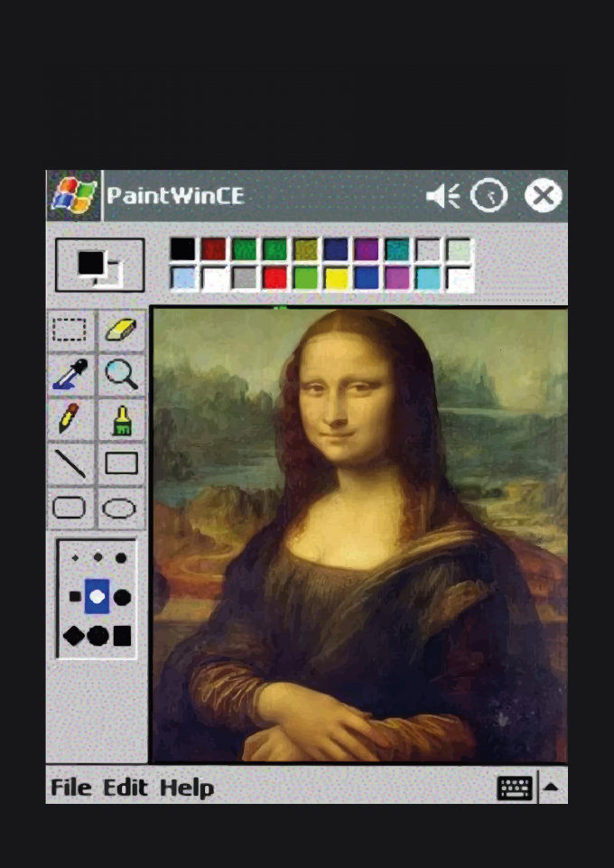Open the Help menu
Viewport: 614px width, 868px height.
[186, 788]
